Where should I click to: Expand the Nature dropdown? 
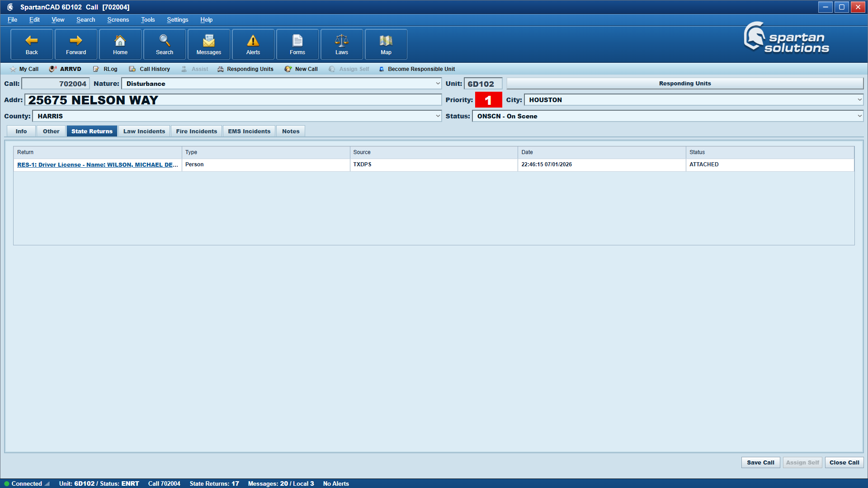(438, 84)
